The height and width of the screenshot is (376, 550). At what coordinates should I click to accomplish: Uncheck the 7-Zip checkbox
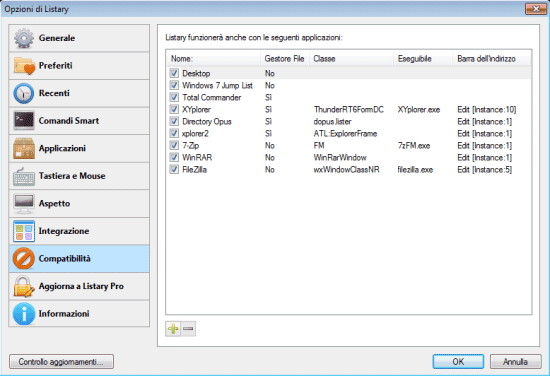click(x=174, y=145)
